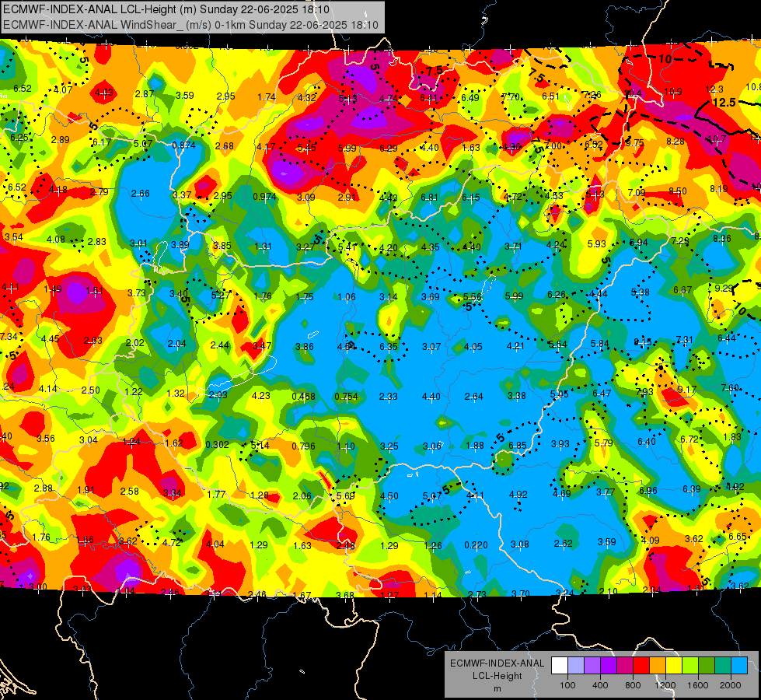Click the wind shear value 0.974

264,197
